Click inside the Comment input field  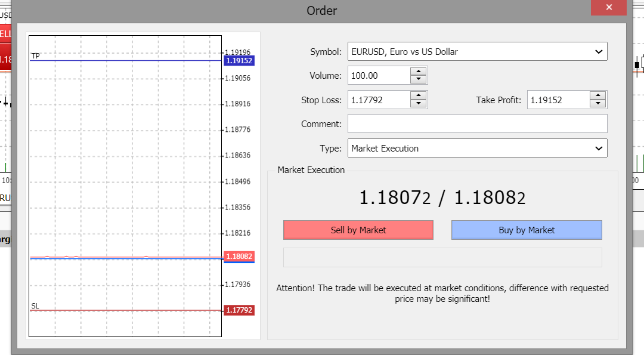click(x=477, y=124)
